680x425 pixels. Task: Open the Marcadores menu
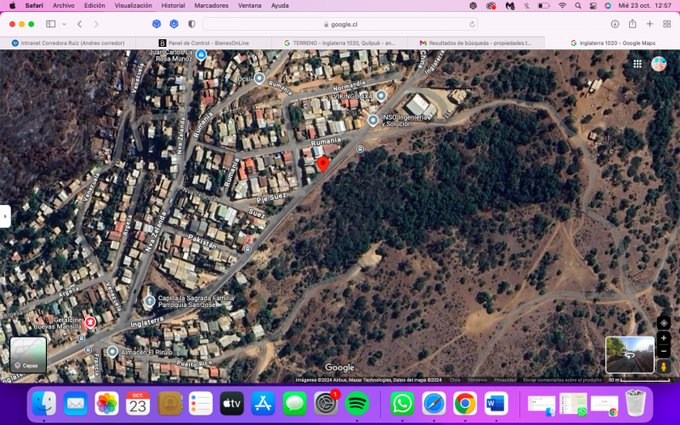pyautogui.click(x=211, y=5)
